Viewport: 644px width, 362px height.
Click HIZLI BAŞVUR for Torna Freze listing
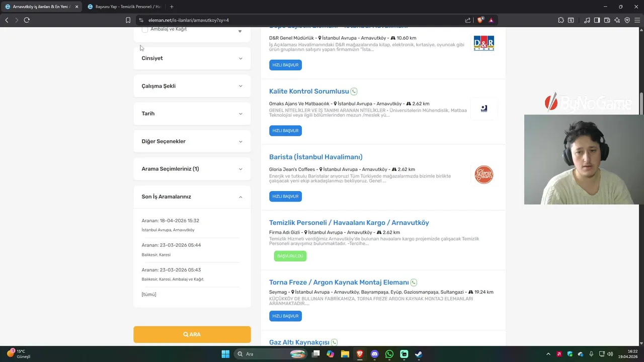click(x=285, y=316)
